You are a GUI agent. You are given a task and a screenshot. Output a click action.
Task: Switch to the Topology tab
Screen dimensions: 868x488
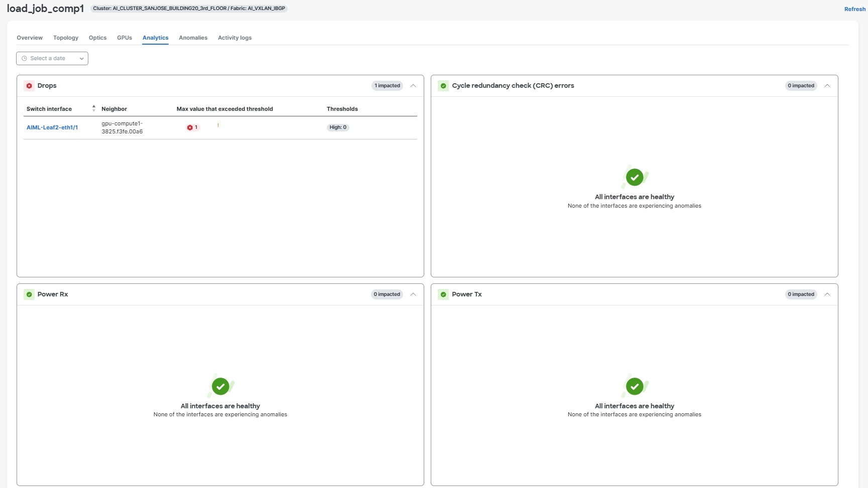click(66, 38)
